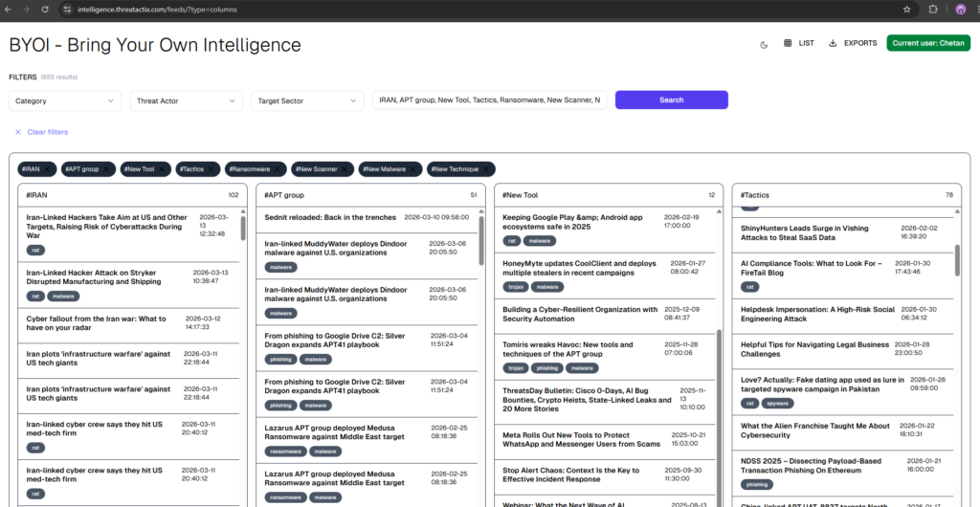Expand the Category dropdown
The image size is (980, 507).
(65, 100)
